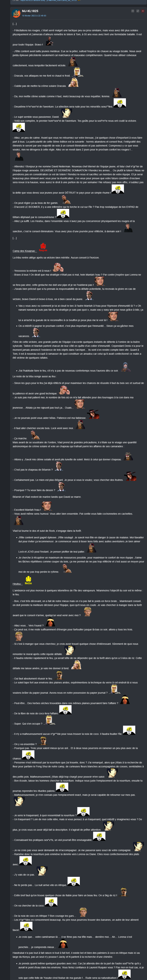Open the Heutsu underlined heading
The image size is (147, 980).
point(17,584)
